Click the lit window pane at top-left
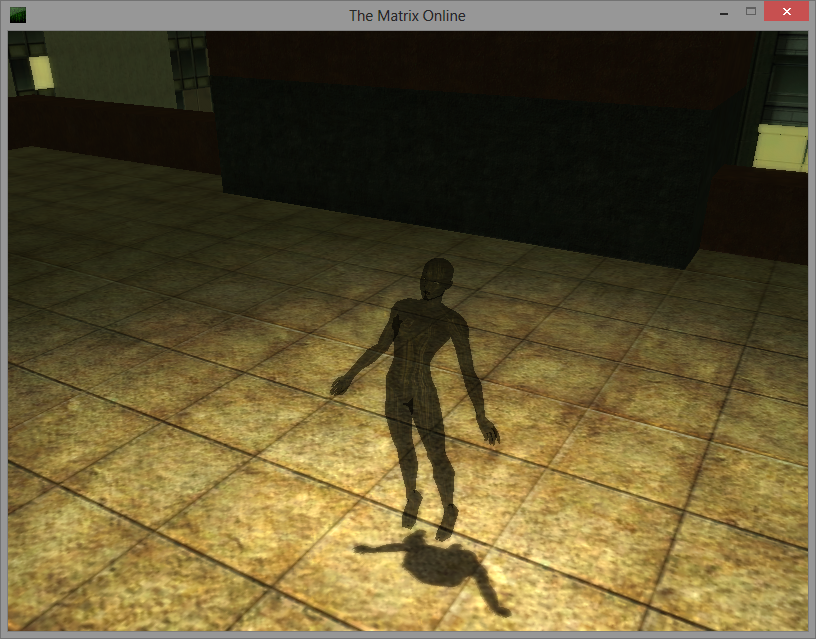816x639 pixels. coord(41,72)
